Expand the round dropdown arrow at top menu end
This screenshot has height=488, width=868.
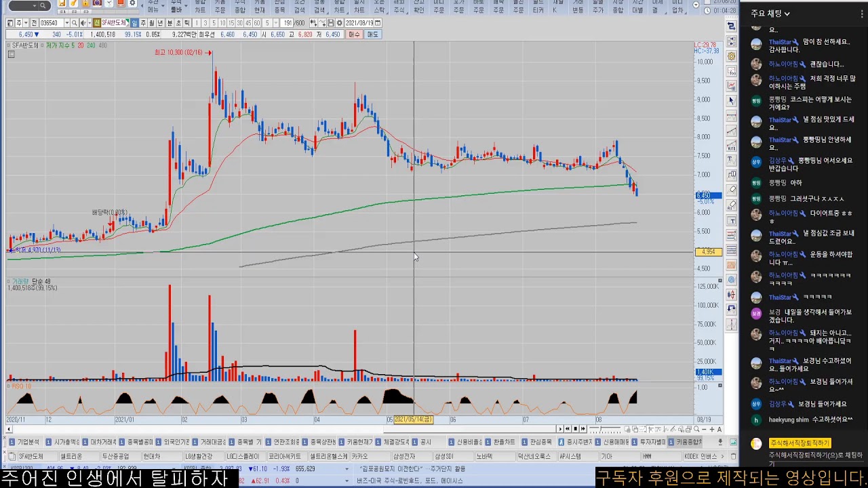pyautogui.click(x=696, y=5)
